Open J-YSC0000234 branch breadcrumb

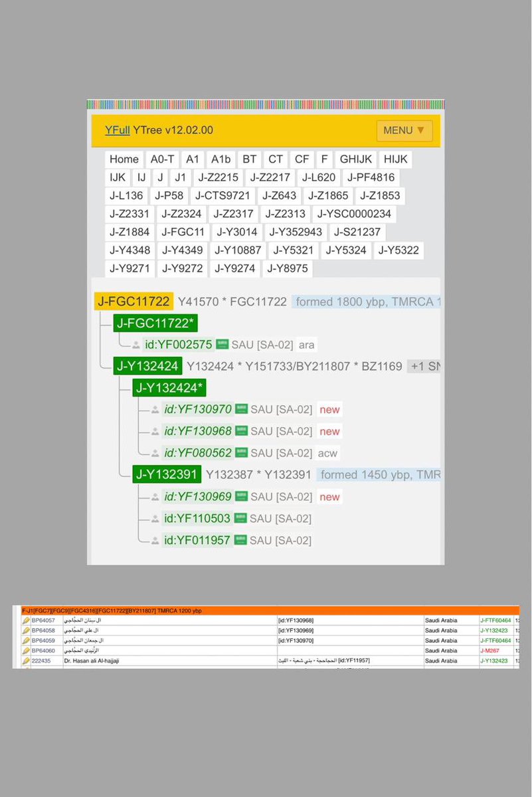point(355,214)
